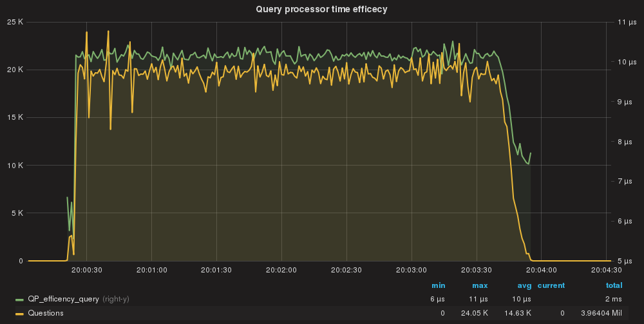Sort legend by the current column
The height and width of the screenshot is (324, 644).
[551, 285]
